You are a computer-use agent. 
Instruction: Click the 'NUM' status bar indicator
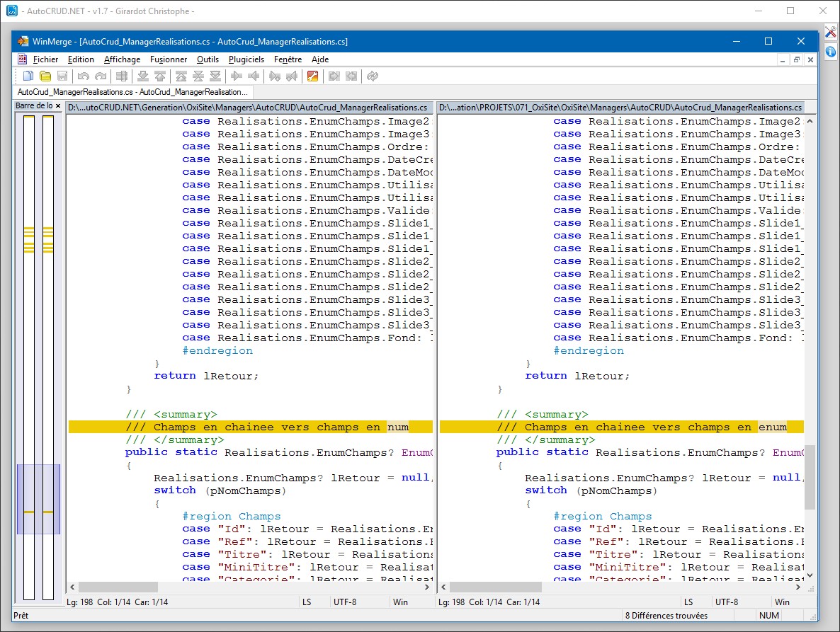(768, 616)
